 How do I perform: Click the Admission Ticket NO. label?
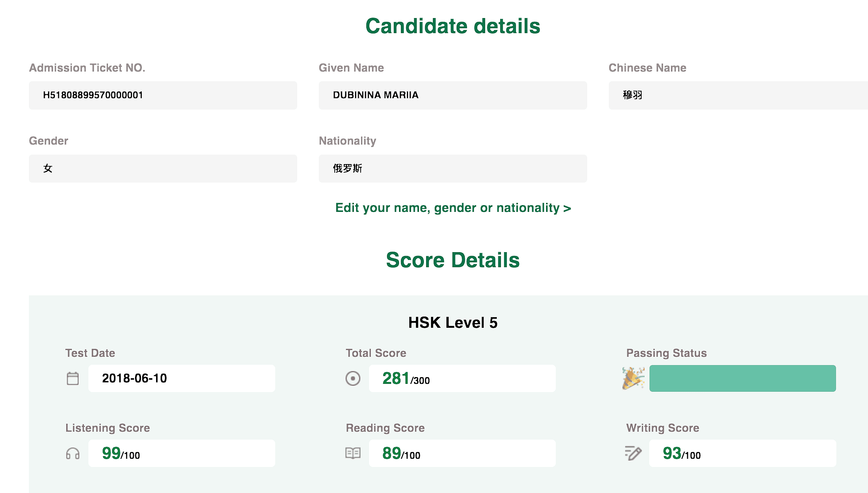click(x=87, y=68)
